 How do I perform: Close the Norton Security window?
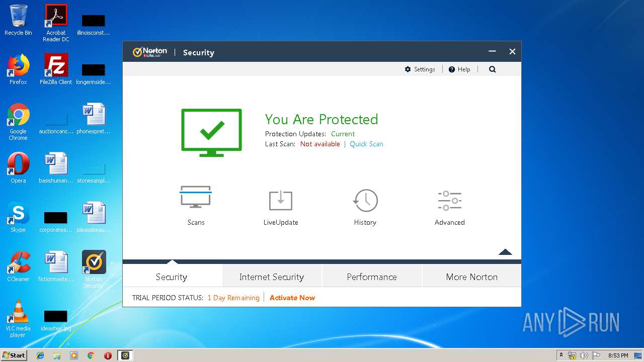pos(512,51)
